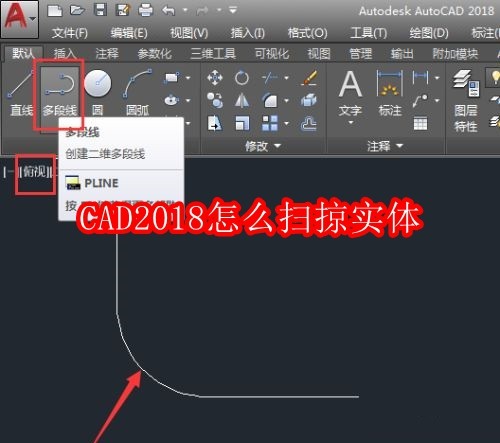This screenshot has height=443, width=500.
Task: Click the New drawing icon in quick access toolbar
Action: tap(55, 10)
